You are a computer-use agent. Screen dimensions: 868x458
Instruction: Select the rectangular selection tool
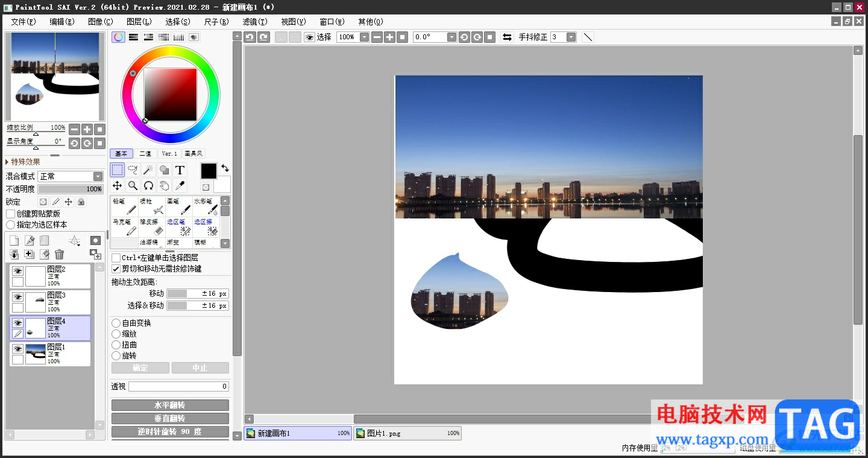click(118, 170)
